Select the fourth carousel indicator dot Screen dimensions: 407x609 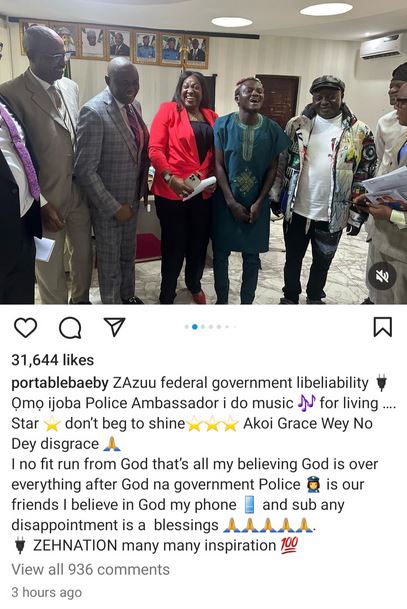click(211, 327)
